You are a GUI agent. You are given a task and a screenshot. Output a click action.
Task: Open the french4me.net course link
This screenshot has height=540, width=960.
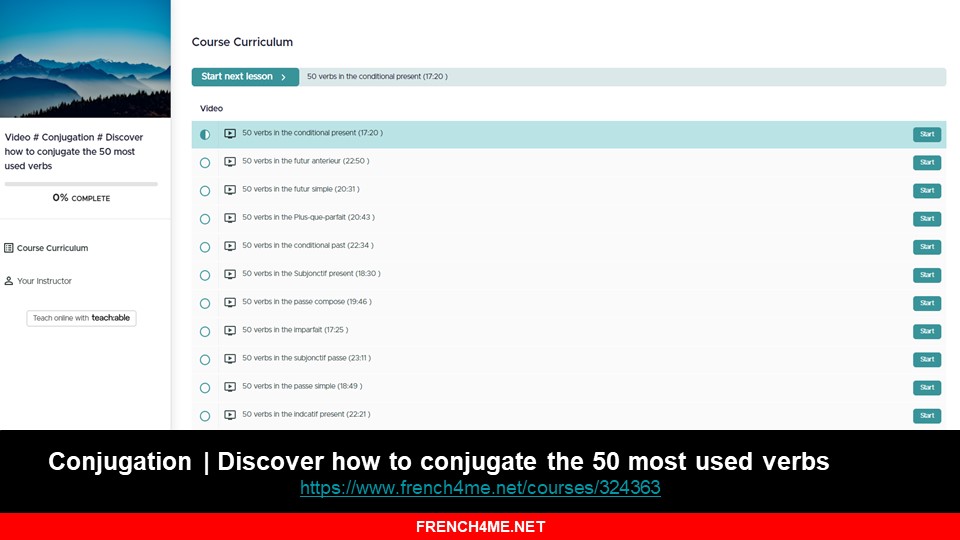[x=480, y=488]
